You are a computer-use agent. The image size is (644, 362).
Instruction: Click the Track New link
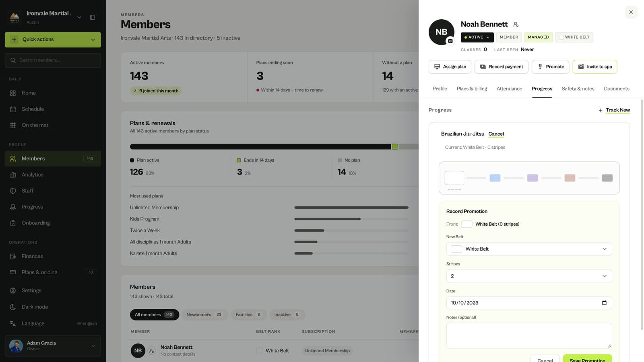point(614,110)
